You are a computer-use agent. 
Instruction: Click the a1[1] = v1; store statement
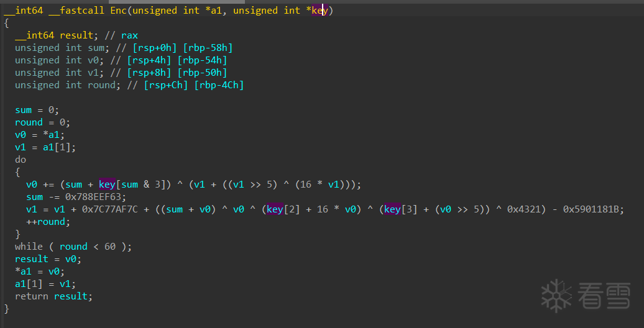pos(45,284)
